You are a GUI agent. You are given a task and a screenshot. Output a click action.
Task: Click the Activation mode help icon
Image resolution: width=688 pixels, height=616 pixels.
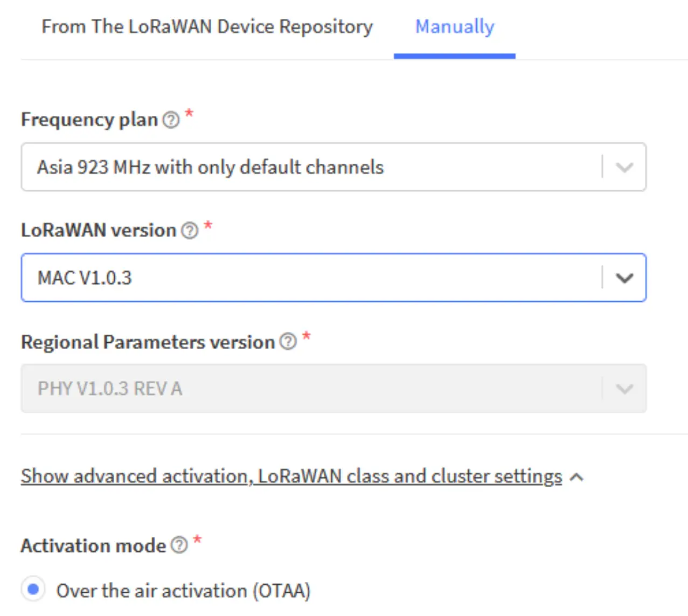[179, 545]
